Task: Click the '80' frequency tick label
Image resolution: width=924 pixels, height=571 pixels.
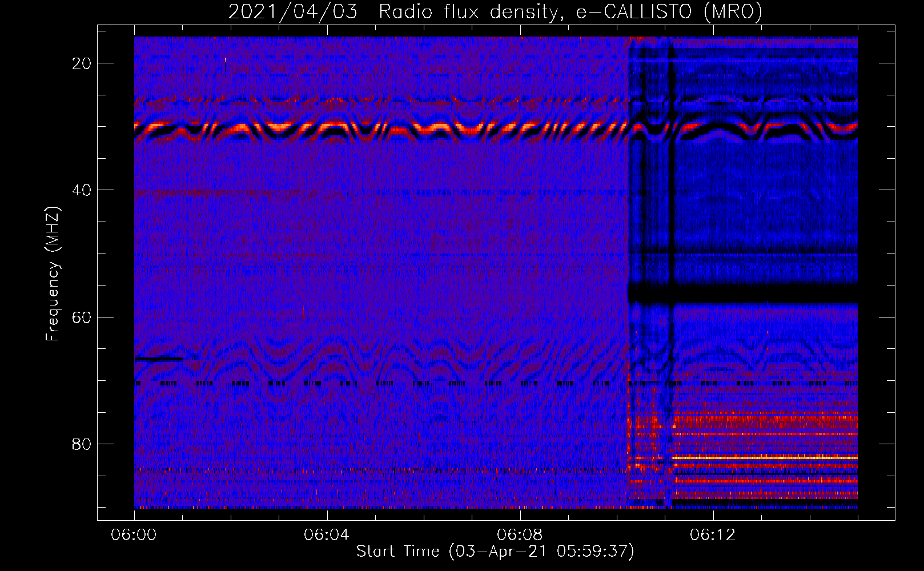Action: point(82,444)
